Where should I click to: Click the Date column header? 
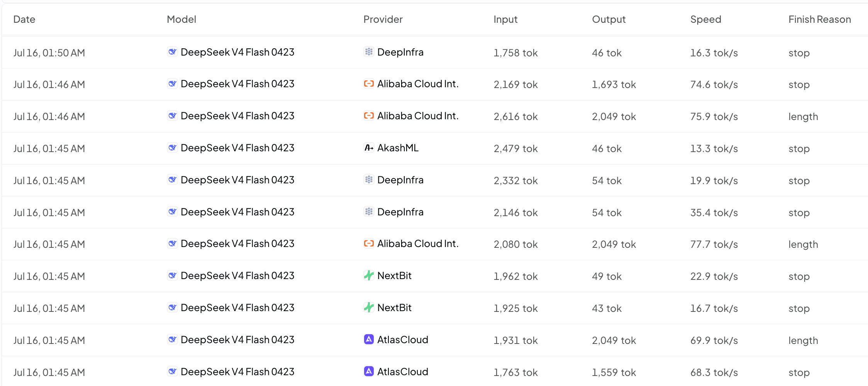24,19
